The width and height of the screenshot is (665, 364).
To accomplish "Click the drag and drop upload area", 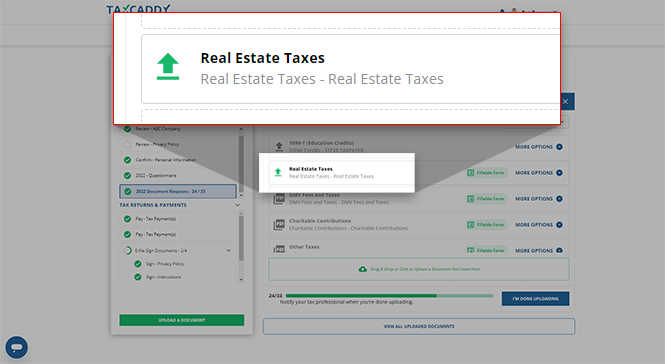I will click(419, 269).
